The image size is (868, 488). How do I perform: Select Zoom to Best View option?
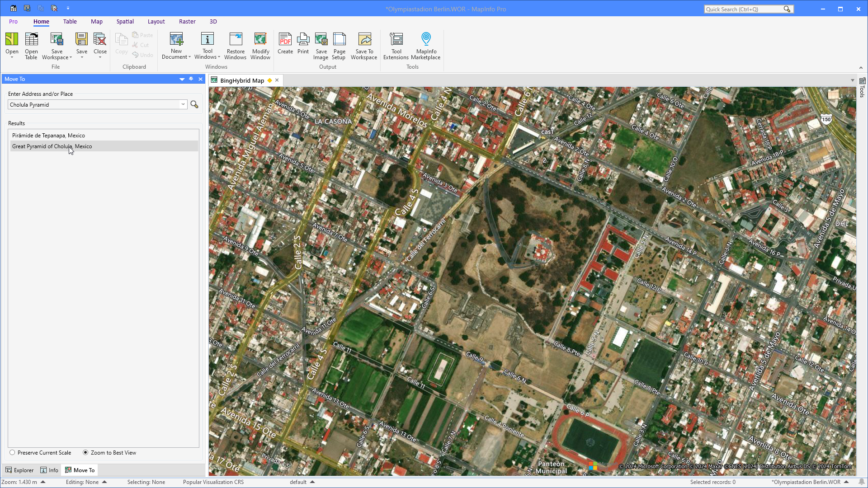pyautogui.click(x=109, y=452)
